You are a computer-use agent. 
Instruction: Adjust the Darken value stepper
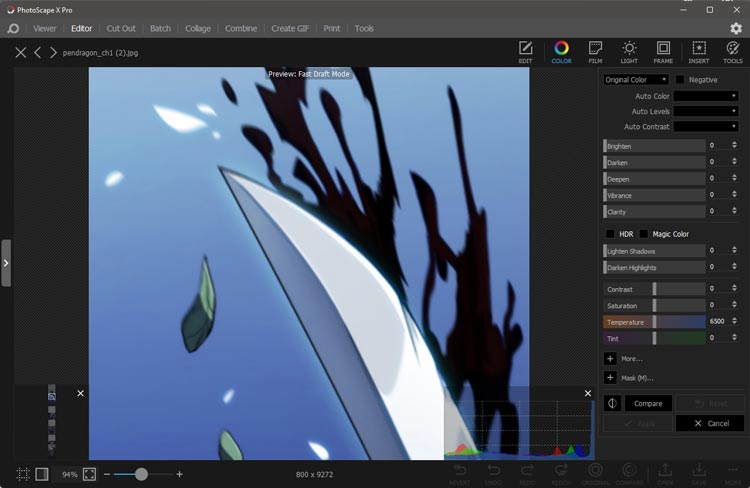[734, 162]
